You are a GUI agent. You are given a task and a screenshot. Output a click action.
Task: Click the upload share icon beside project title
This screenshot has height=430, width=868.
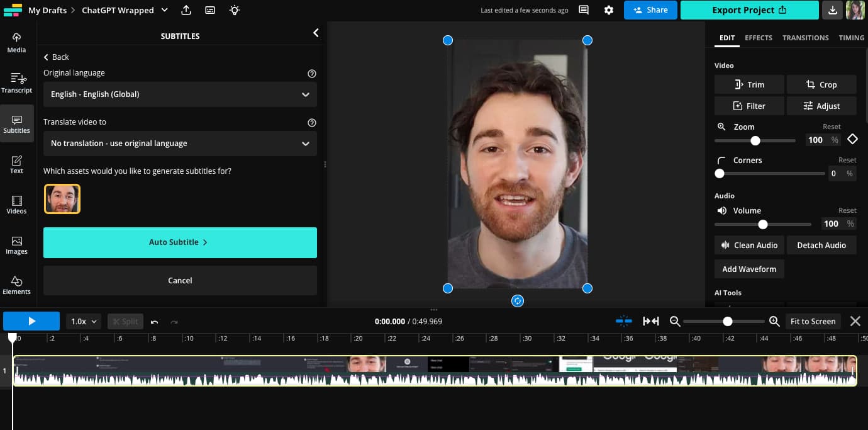186,10
